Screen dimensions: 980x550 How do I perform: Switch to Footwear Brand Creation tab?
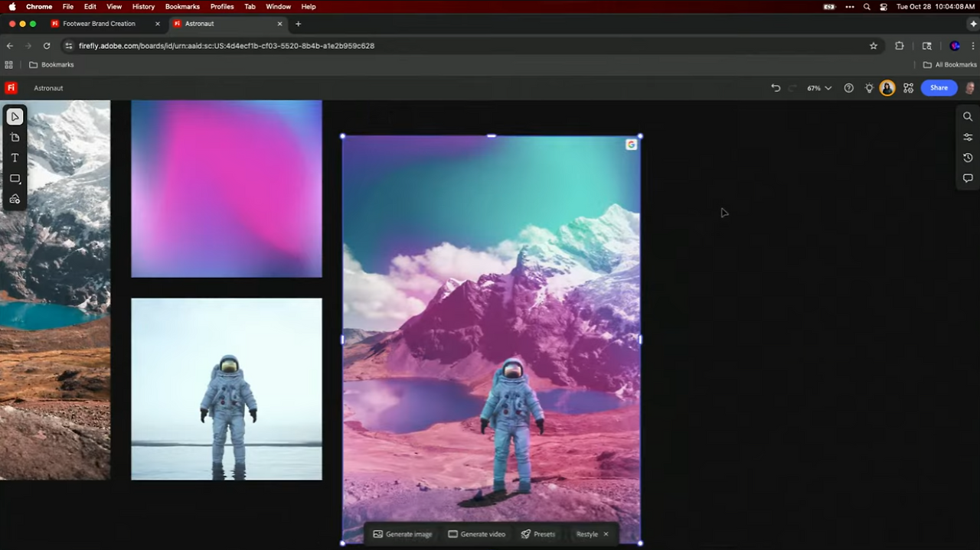point(99,24)
